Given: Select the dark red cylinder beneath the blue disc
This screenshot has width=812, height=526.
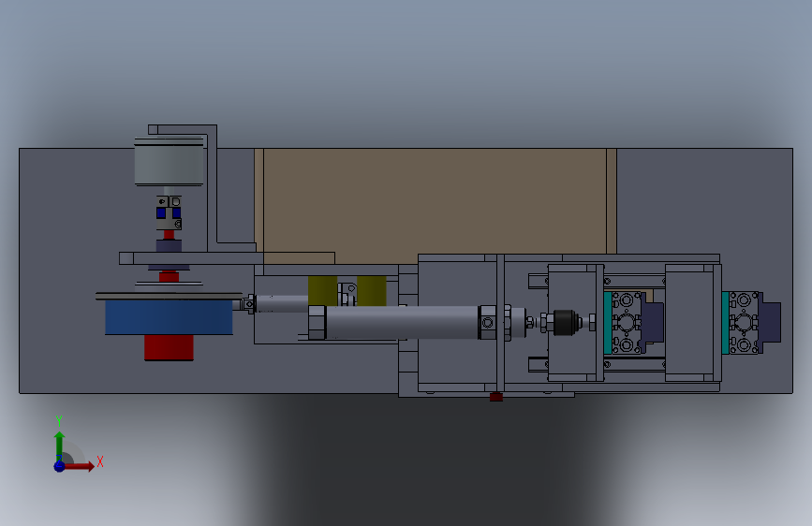Looking at the screenshot, I should (x=169, y=347).
